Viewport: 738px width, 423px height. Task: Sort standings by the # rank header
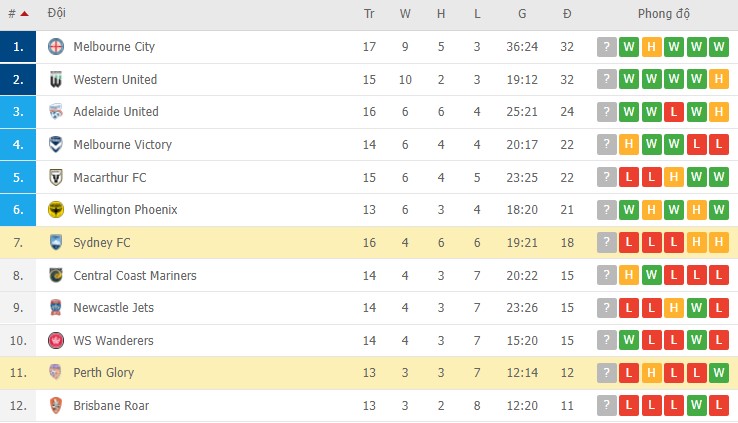(12, 15)
